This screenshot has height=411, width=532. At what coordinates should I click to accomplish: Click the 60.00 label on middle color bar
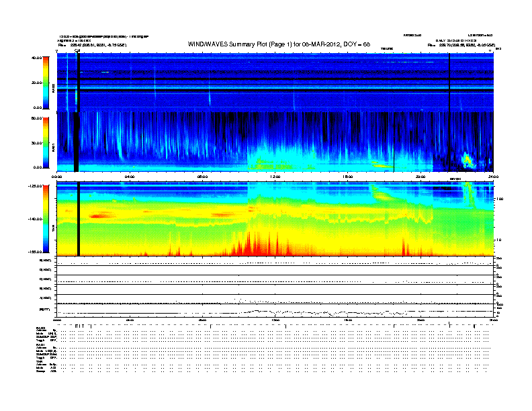[36, 118]
